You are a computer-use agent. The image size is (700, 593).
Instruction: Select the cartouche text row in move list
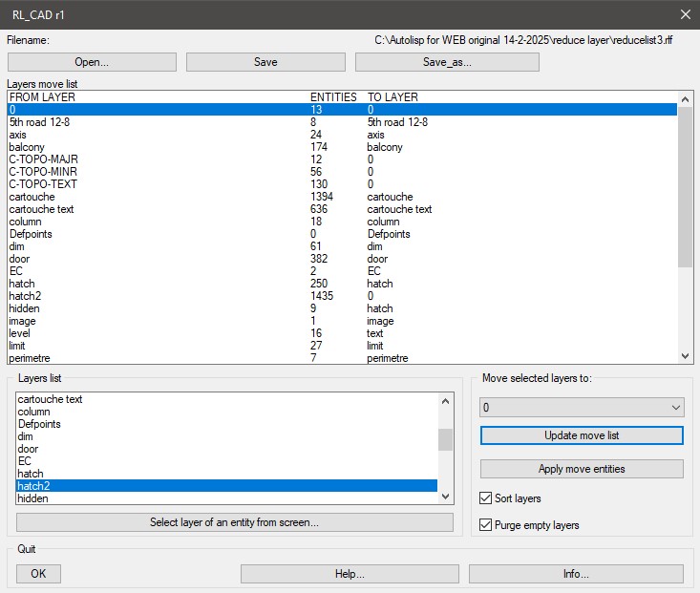point(41,209)
